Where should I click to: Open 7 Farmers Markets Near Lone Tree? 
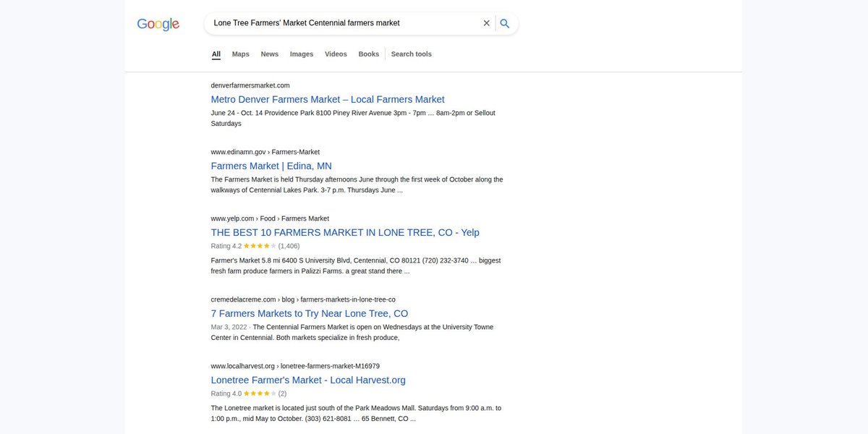pos(310,313)
